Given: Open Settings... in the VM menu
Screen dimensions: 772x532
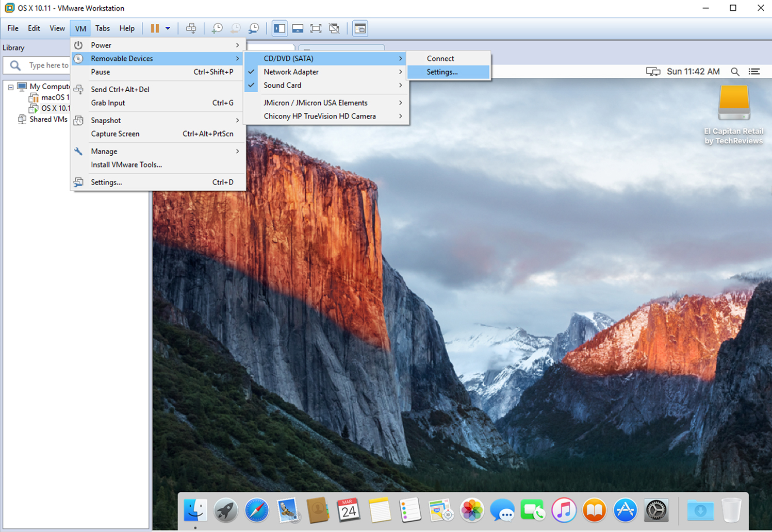Looking at the screenshot, I should click(x=158, y=182).
